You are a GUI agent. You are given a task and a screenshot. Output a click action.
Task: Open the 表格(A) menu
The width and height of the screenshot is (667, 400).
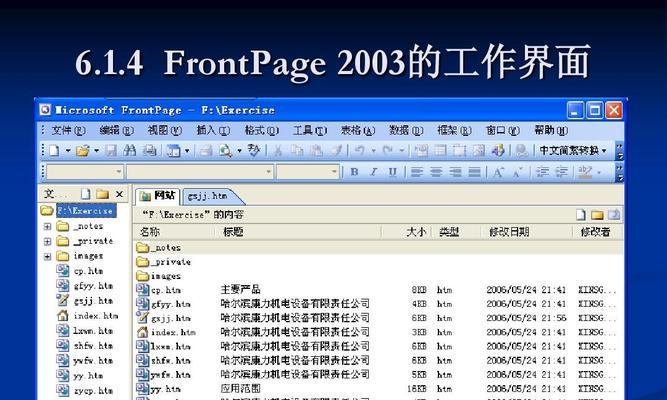(358, 130)
